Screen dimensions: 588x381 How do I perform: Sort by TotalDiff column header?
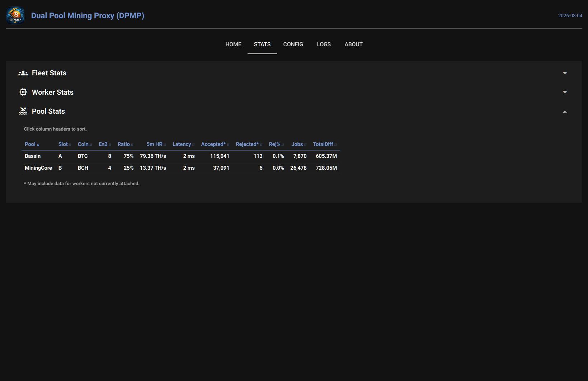point(323,144)
